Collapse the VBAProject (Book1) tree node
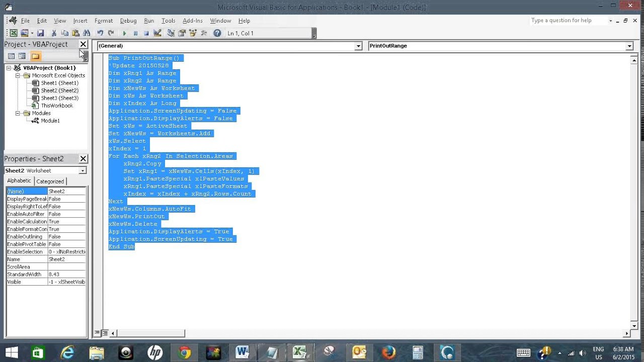 (x=9, y=68)
